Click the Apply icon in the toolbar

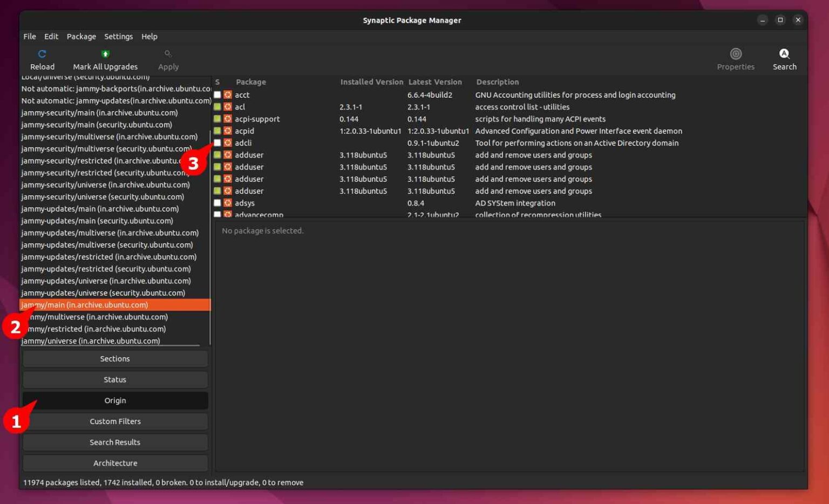click(x=168, y=53)
